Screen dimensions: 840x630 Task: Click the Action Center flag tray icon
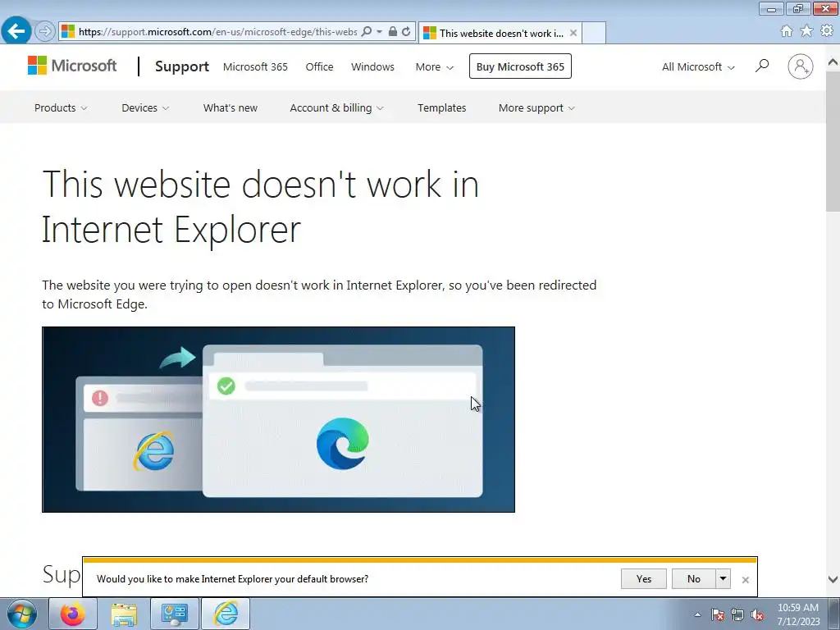point(718,614)
